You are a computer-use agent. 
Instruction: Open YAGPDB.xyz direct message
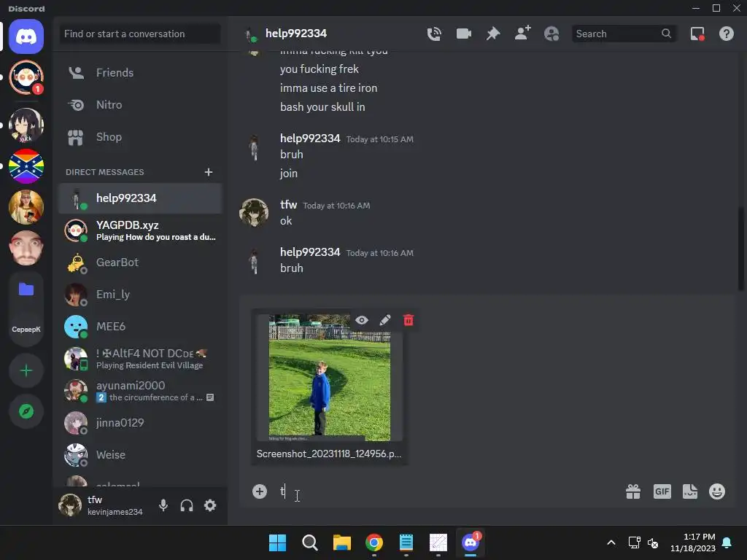(x=140, y=230)
